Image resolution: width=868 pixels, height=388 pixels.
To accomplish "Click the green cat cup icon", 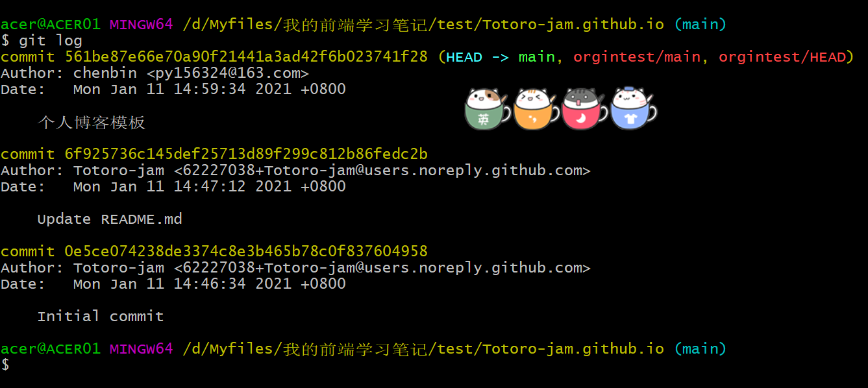I will click(x=488, y=108).
